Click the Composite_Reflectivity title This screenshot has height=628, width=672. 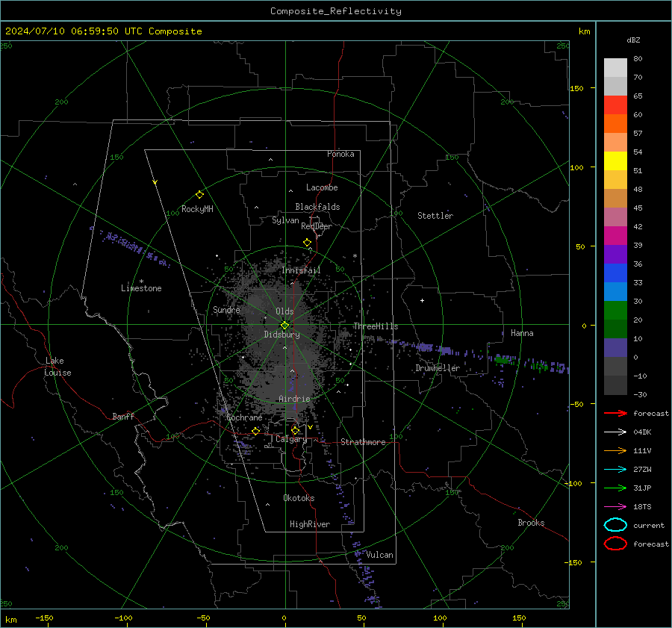pyautogui.click(x=336, y=11)
